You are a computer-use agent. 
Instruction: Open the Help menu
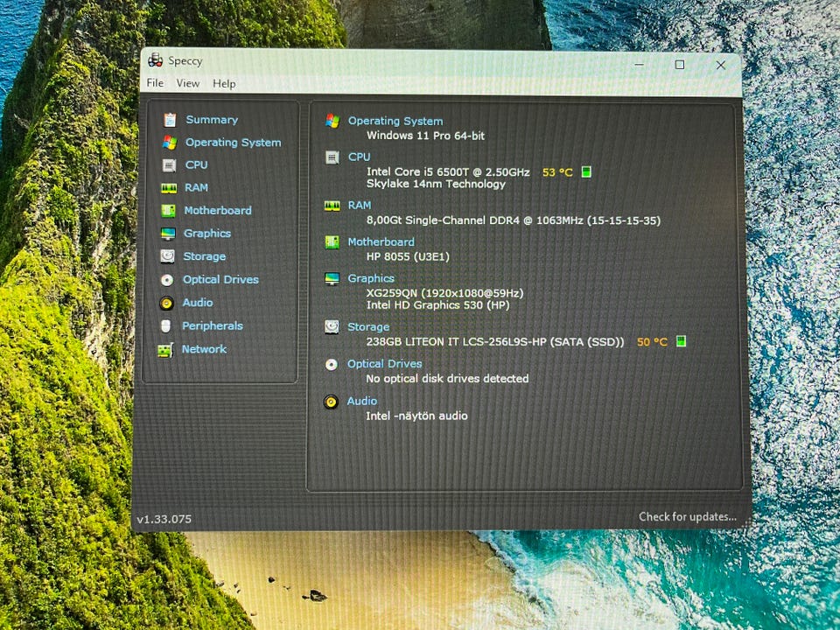pos(224,84)
